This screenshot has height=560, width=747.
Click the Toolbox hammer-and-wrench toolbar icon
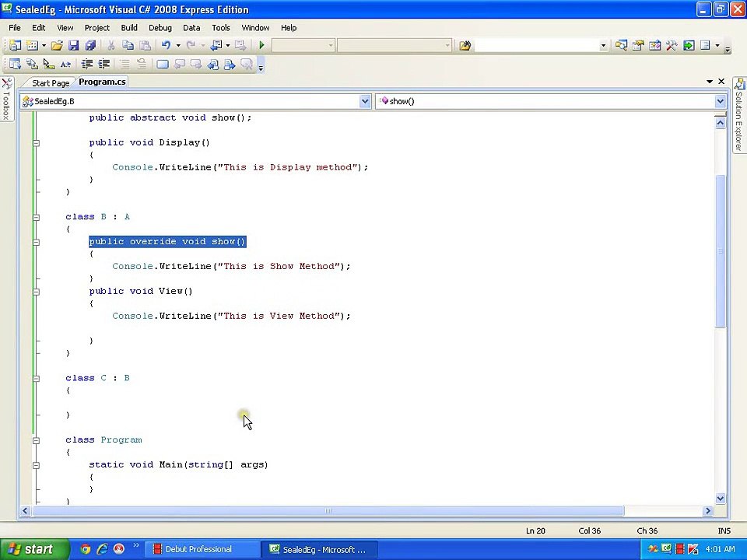pos(672,45)
